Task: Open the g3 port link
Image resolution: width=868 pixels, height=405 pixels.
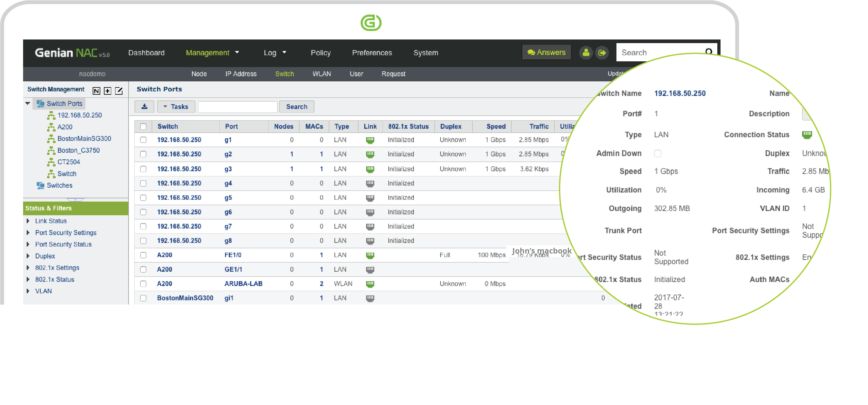Action: (228, 169)
